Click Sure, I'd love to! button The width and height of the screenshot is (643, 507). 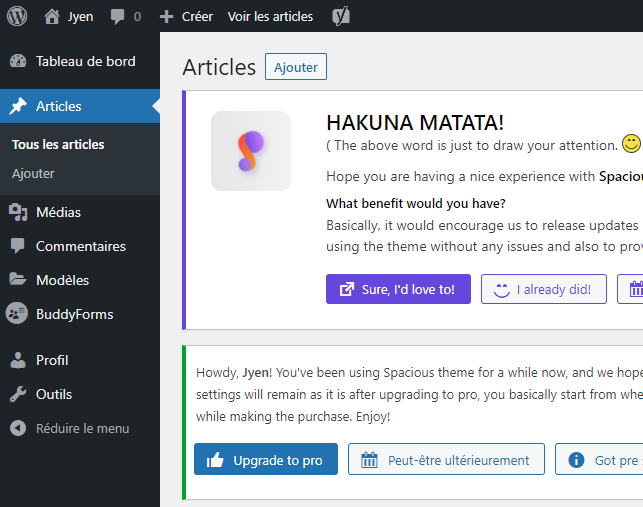tap(398, 289)
